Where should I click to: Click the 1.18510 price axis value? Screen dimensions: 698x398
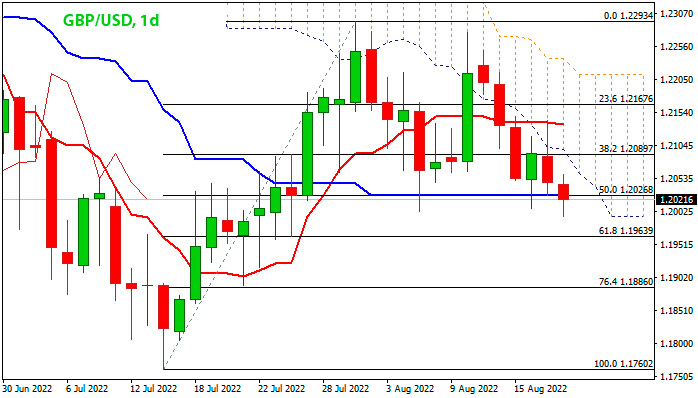coord(677,310)
